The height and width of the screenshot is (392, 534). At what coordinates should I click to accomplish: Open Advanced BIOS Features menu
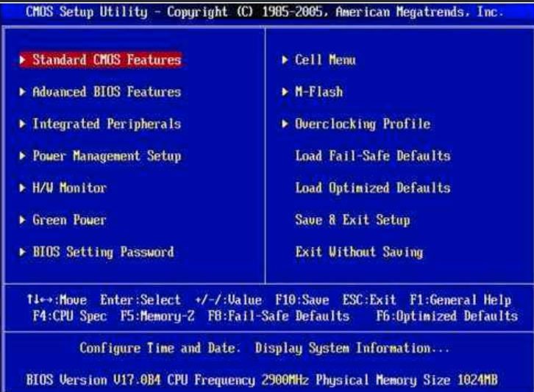pos(107,92)
